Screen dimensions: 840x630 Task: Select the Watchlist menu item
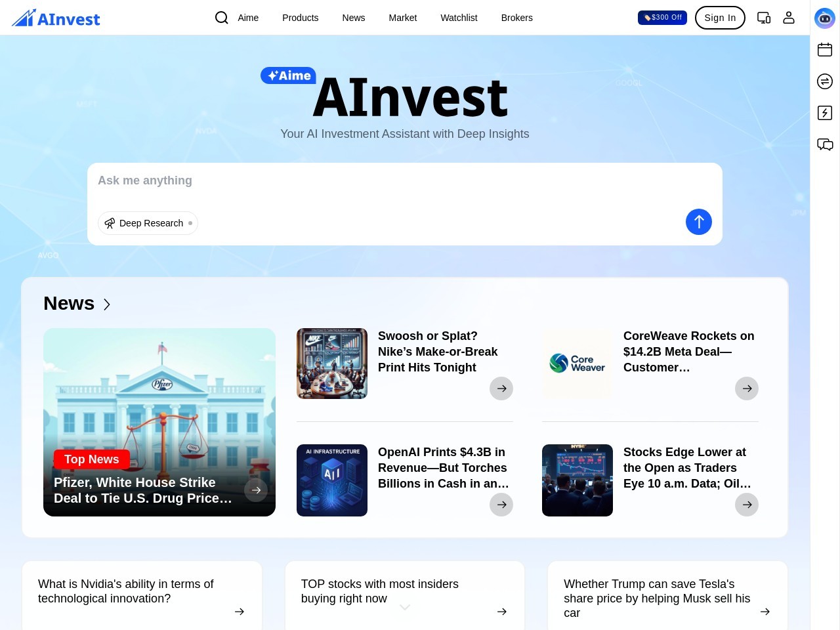point(459,18)
